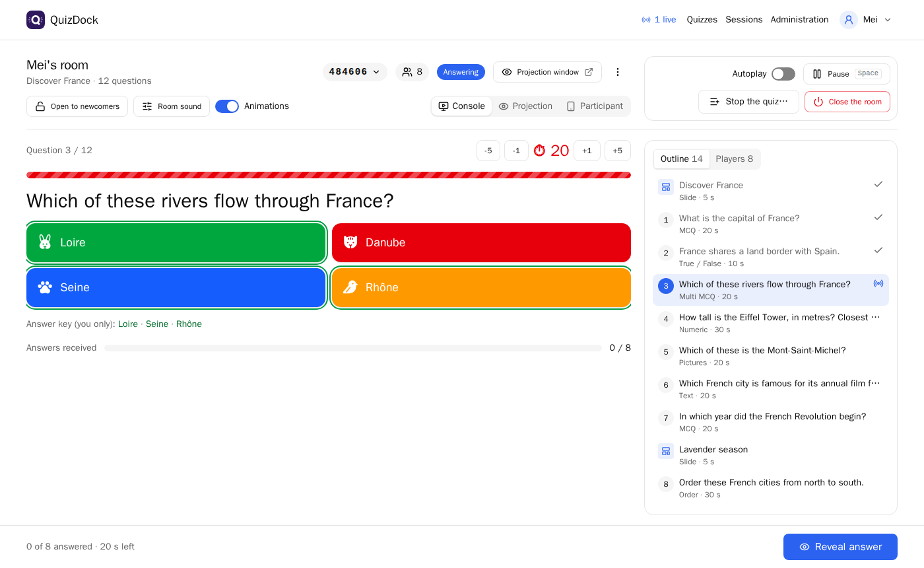The height and width of the screenshot is (568, 924).
Task: Open the Administration menu
Action: [799, 20]
